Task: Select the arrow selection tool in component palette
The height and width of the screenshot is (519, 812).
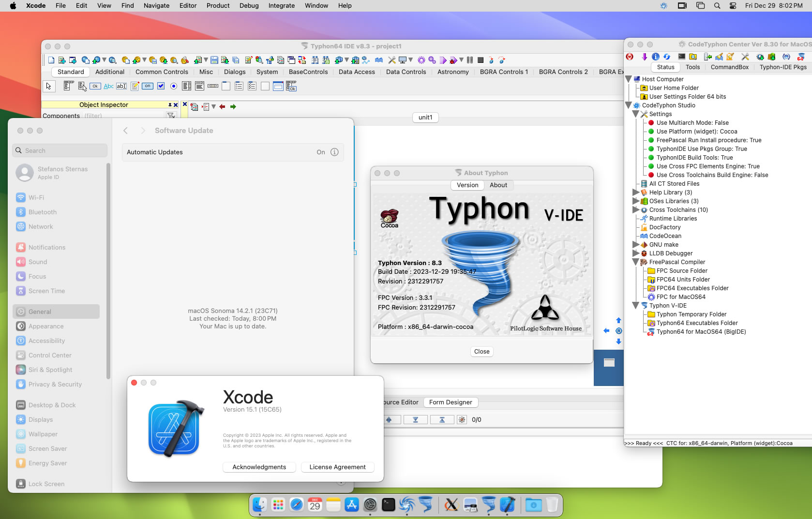Action: click(x=48, y=86)
